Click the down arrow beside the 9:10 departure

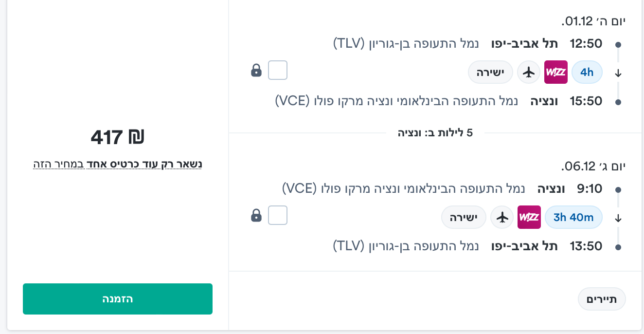618,218
